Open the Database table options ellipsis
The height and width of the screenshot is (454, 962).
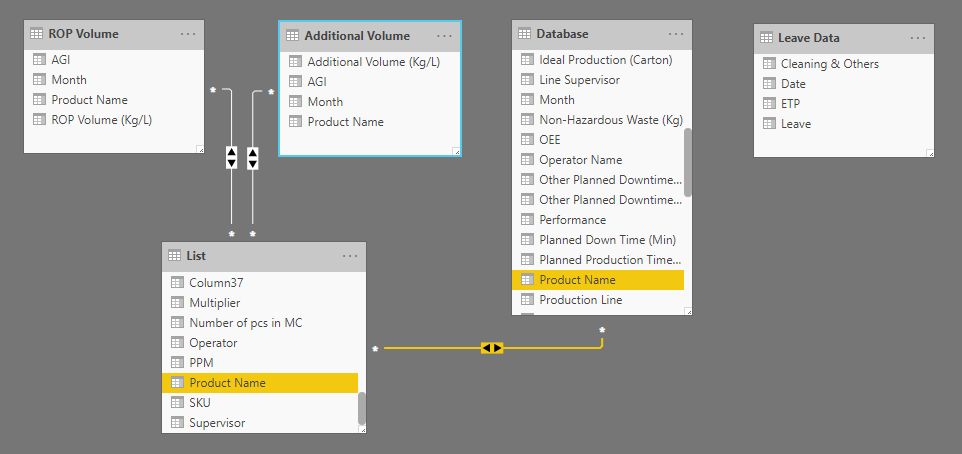(x=675, y=34)
